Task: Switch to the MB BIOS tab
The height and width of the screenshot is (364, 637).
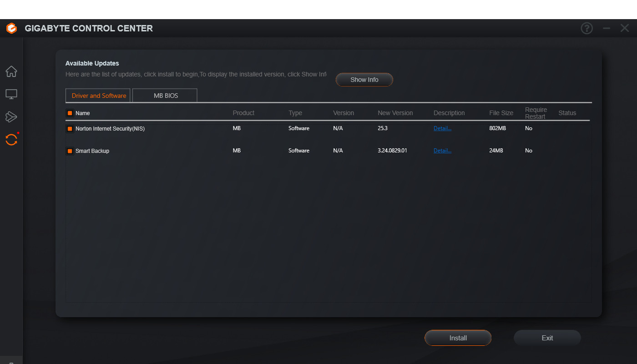Action: tap(165, 96)
